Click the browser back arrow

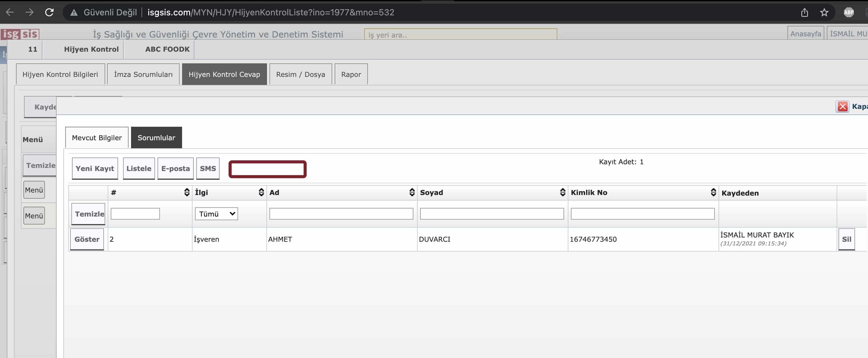(10, 13)
